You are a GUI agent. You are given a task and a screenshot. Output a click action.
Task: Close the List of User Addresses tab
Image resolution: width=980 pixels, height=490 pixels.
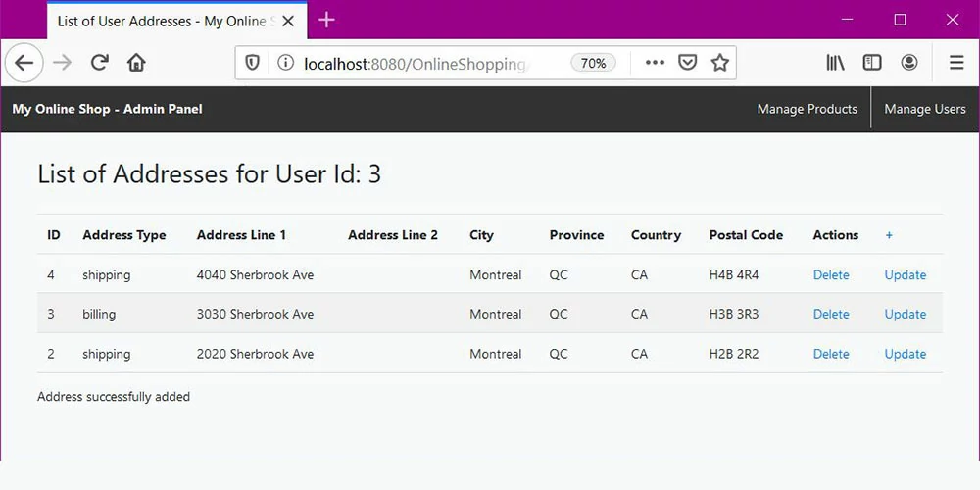coord(287,22)
